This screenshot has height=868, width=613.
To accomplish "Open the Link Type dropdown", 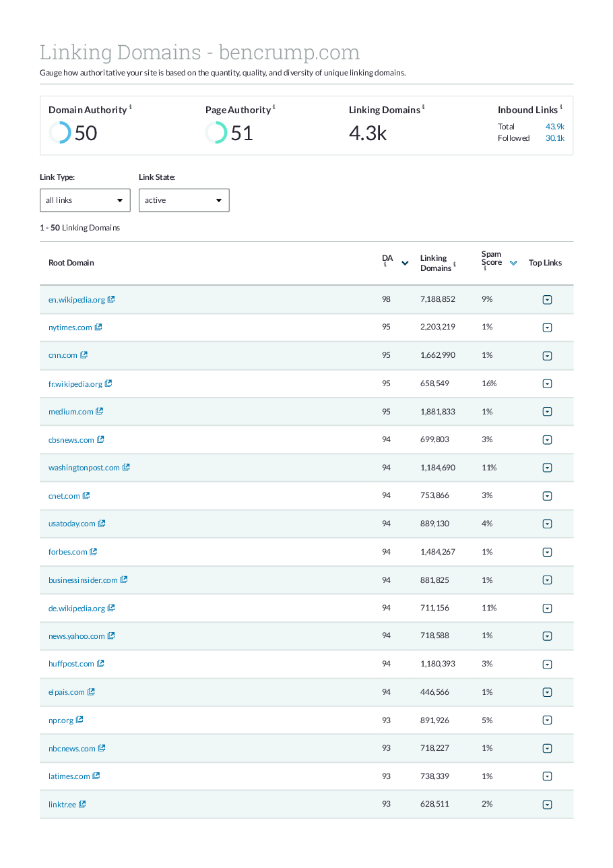I will coord(85,200).
